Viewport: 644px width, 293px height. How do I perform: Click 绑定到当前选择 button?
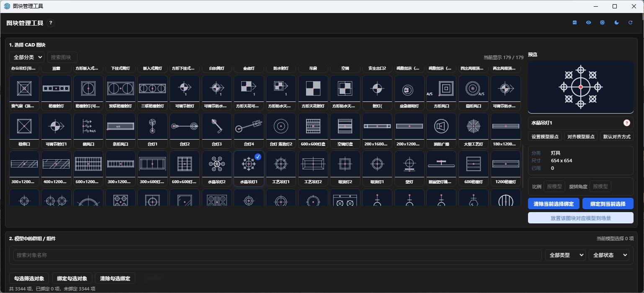(x=608, y=204)
